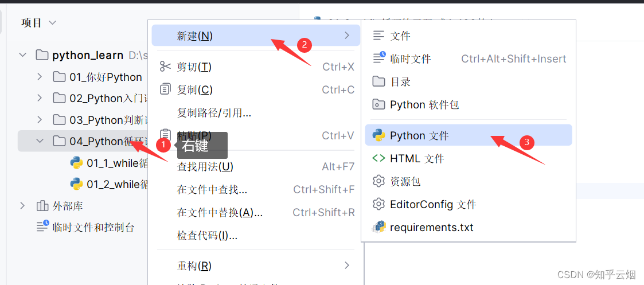Click the library icon beside 外部库

(42, 206)
